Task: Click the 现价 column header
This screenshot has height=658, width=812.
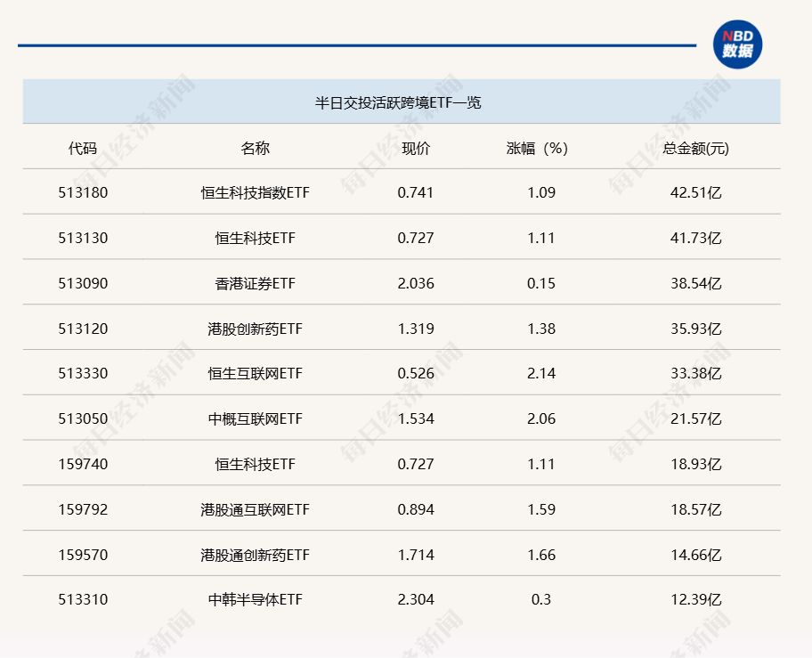Action: coord(416,148)
